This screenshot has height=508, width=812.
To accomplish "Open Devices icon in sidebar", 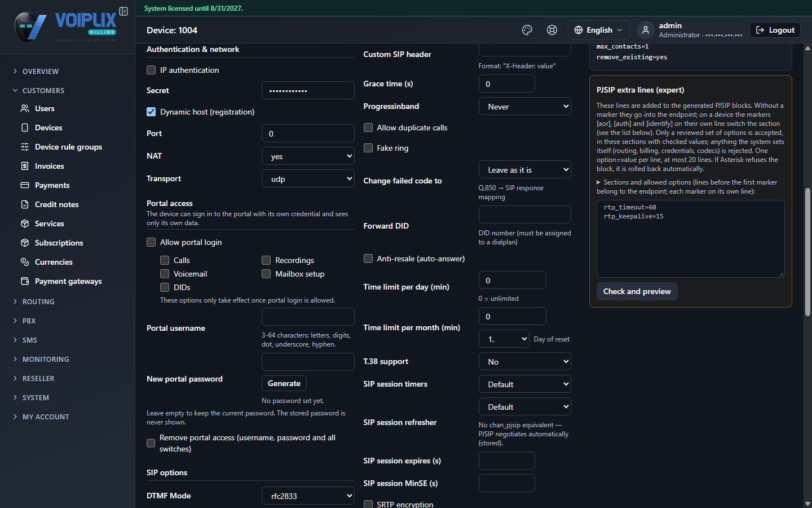I will (x=25, y=128).
